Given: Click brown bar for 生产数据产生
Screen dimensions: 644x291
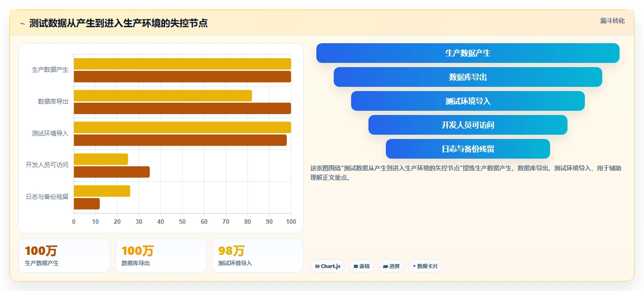Looking at the screenshot, I should pyautogui.click(x=183, y=77).
